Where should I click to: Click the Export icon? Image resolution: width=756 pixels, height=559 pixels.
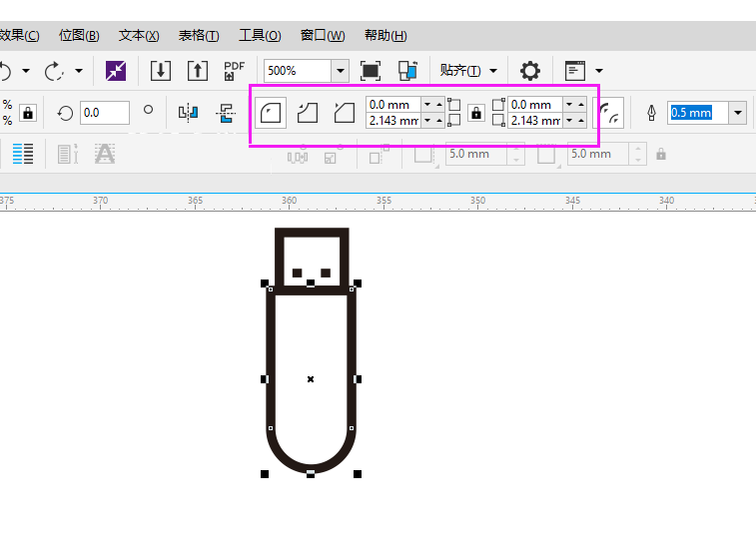(x=198, y=71)
